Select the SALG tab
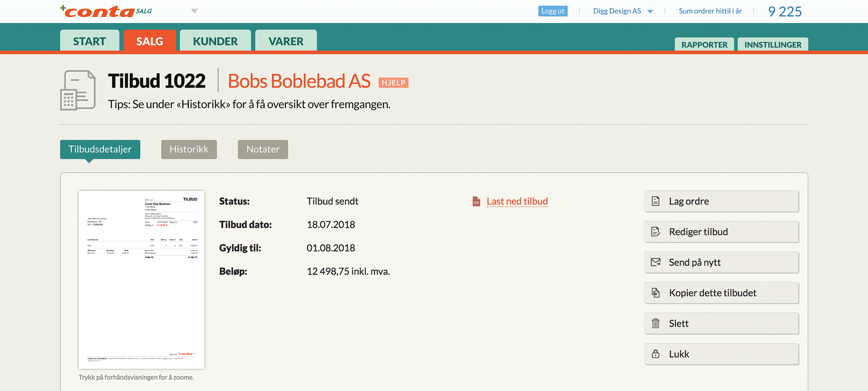Screen dimensions: 868x391 click(x=150, y=40)
